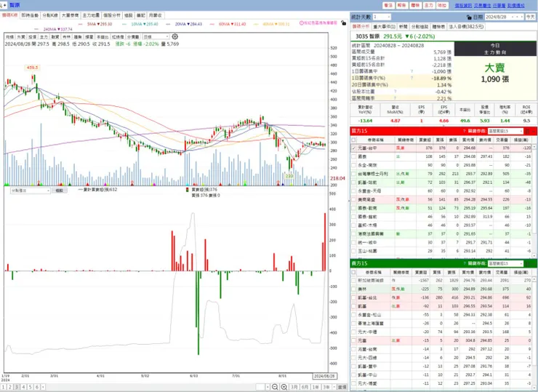Screen dimensions: 538x392
Task: Open the 統計天數 dropdown
Action: (382, 17)
